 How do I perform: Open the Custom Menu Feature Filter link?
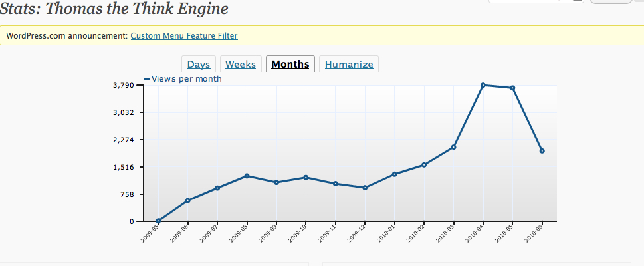[x=183, y=35]
